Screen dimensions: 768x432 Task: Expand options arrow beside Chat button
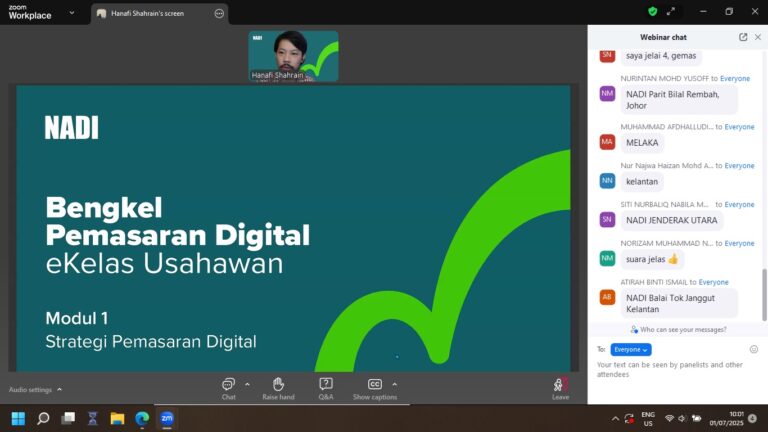[x=247, y=383]
